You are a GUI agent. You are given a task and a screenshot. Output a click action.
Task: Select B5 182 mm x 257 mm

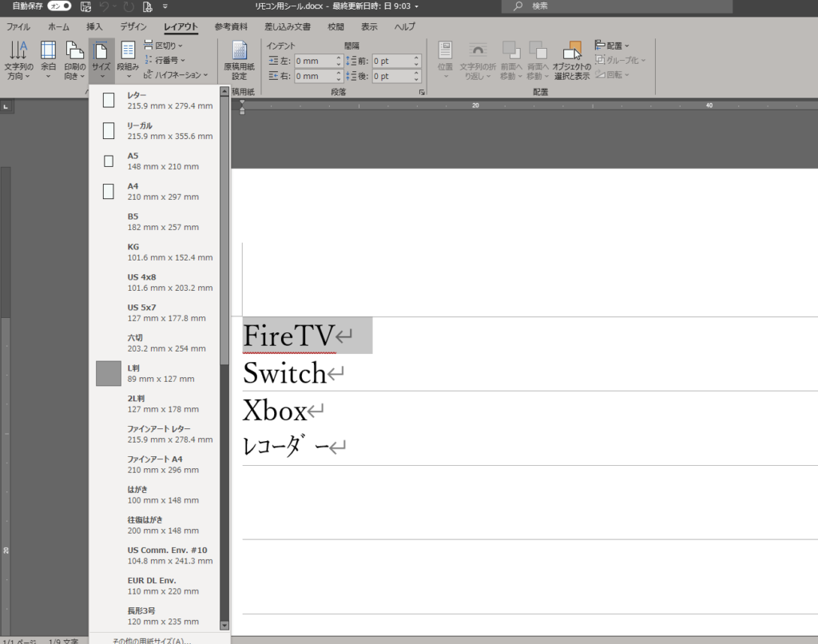click(x=154, y=221)
